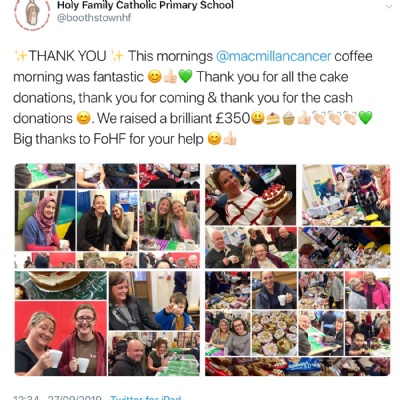Click the cake slice emoji
Viewport: 400px width, 400px height.
(x=273, y=118)
